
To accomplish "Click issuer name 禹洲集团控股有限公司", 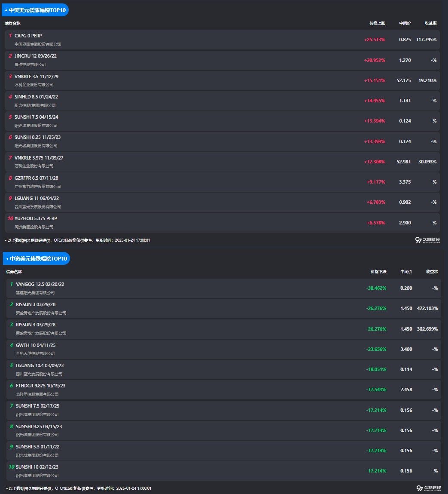I will pyautogui.click(x=34, y=227).
